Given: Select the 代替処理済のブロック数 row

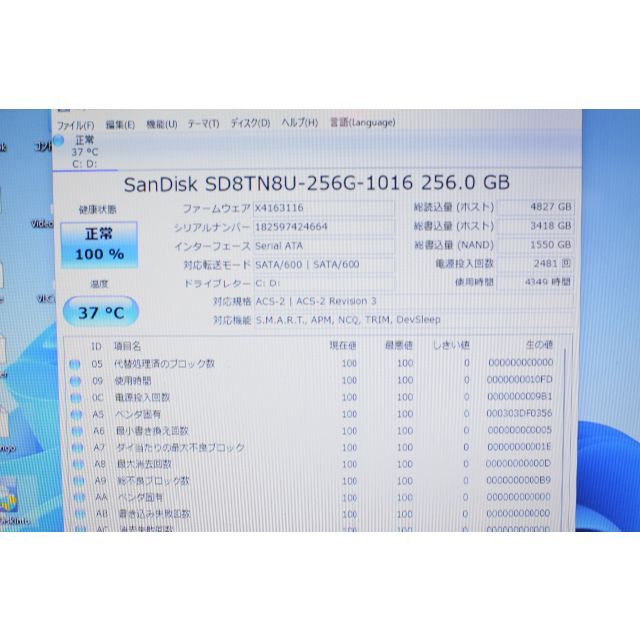Looking at the screenshot, I should click(x=314, y=363).
